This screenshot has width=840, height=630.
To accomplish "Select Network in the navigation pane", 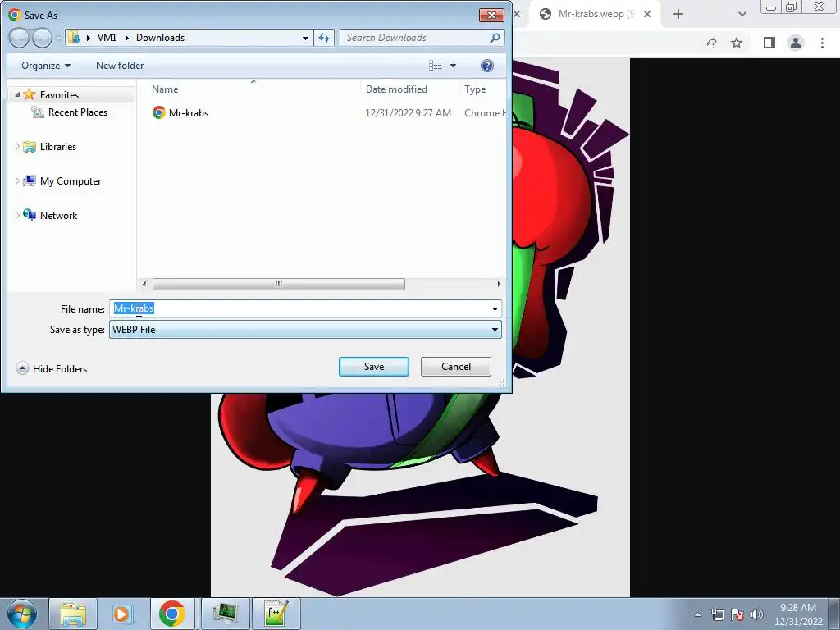I will click(58, 216).
